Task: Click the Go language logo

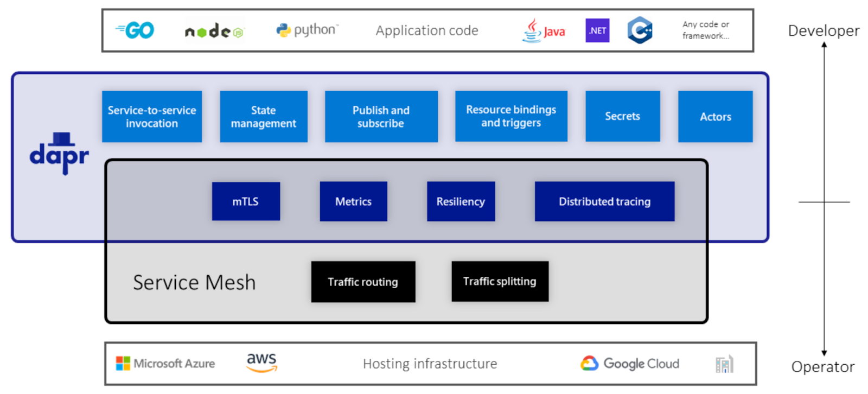Action: coord(136,30)
